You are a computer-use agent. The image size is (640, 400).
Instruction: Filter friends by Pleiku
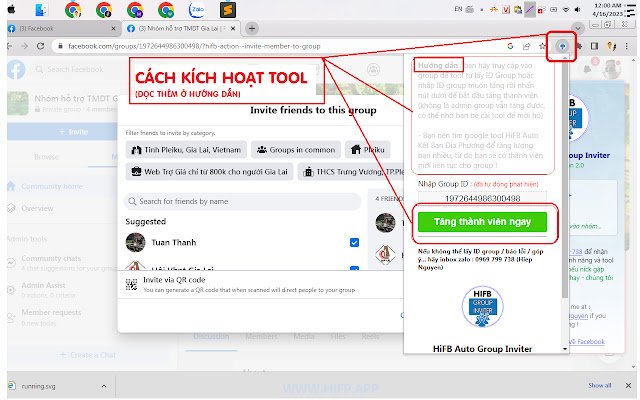[x=368, y=150]
